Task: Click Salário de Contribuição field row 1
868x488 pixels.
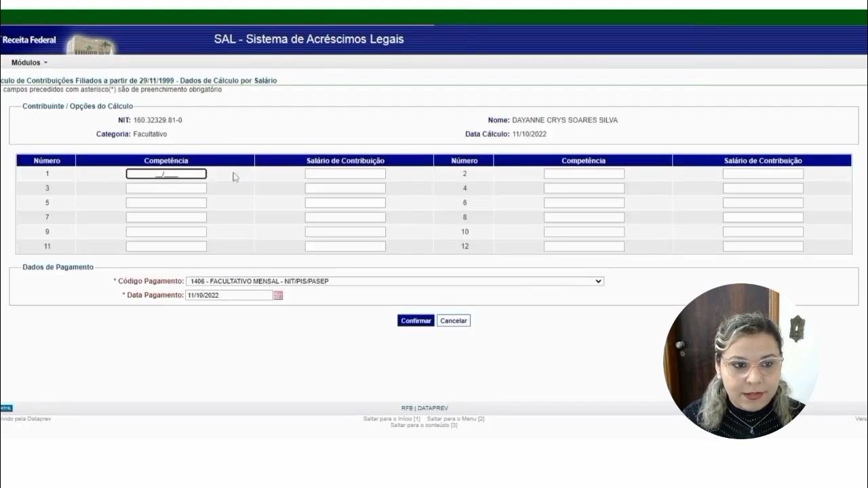Action: pyautogui.click(x=345, y=174)
